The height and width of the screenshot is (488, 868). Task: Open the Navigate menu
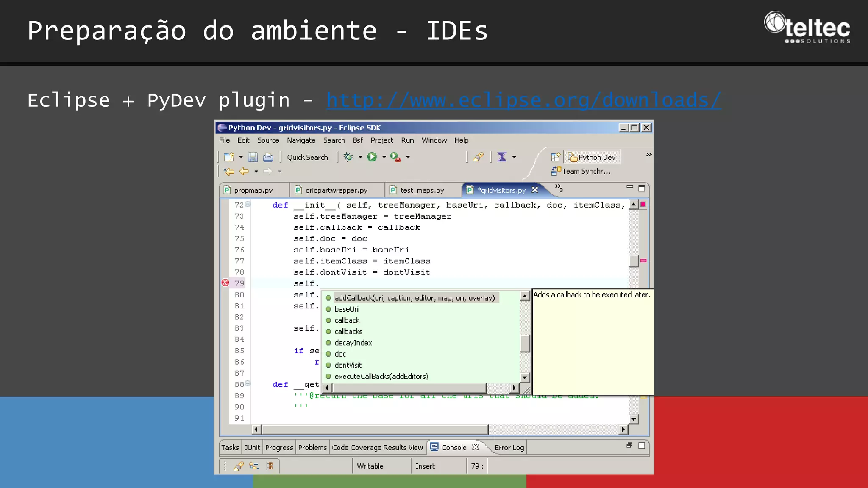coord(301,140)
